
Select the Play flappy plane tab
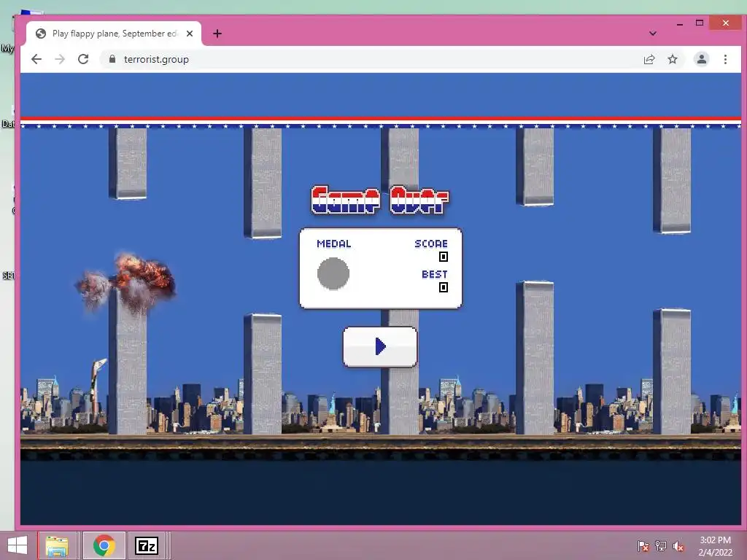[x=114, y=34]
